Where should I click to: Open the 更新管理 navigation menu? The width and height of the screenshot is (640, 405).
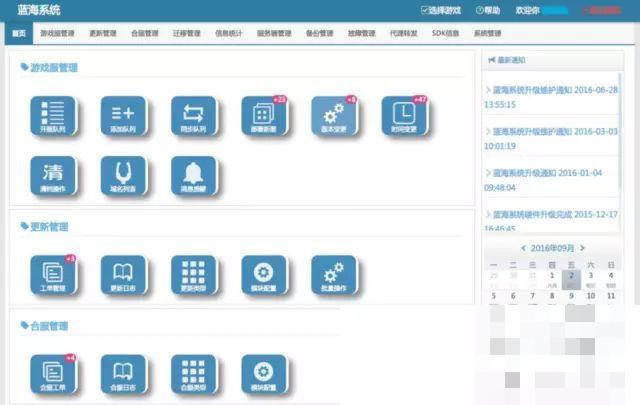[x=103, y=33]
